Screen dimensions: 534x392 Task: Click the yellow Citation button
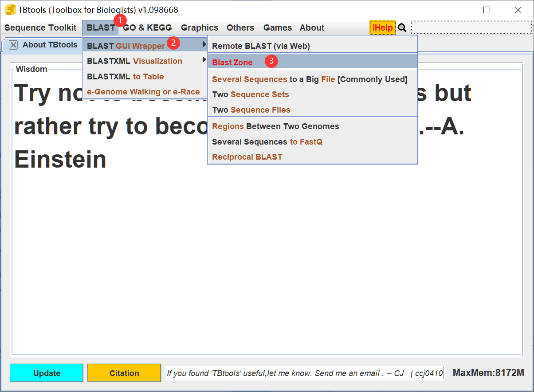coord(124,373)
